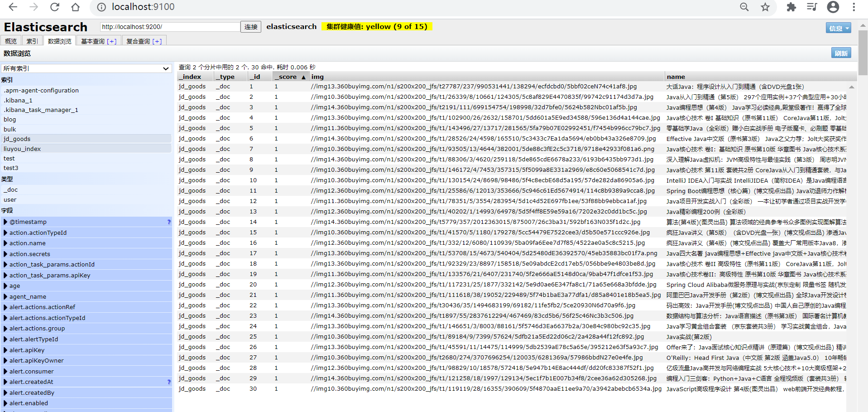Image resolution: width=868 pixels, height=412 pixels.
Task: Click the sort arrow on _score column
Action: 303,77
